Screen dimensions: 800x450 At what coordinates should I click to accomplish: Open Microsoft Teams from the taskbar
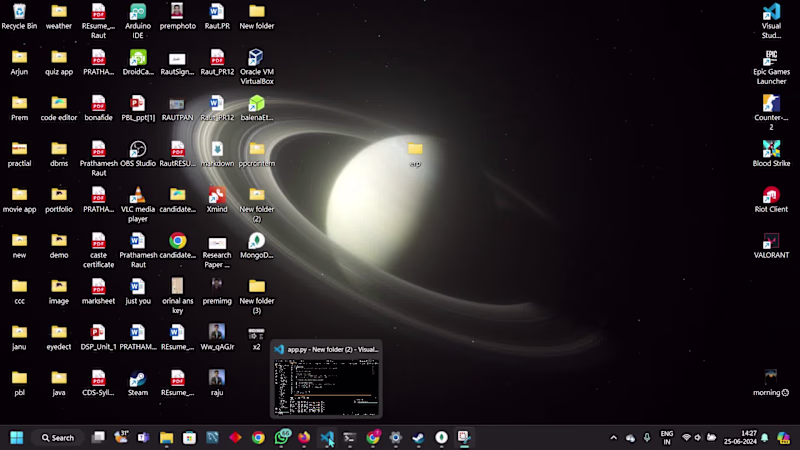(143, 437)
